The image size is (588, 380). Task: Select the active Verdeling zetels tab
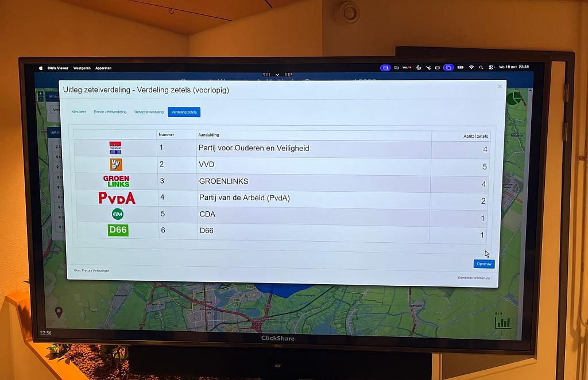[x=184, y=112]
